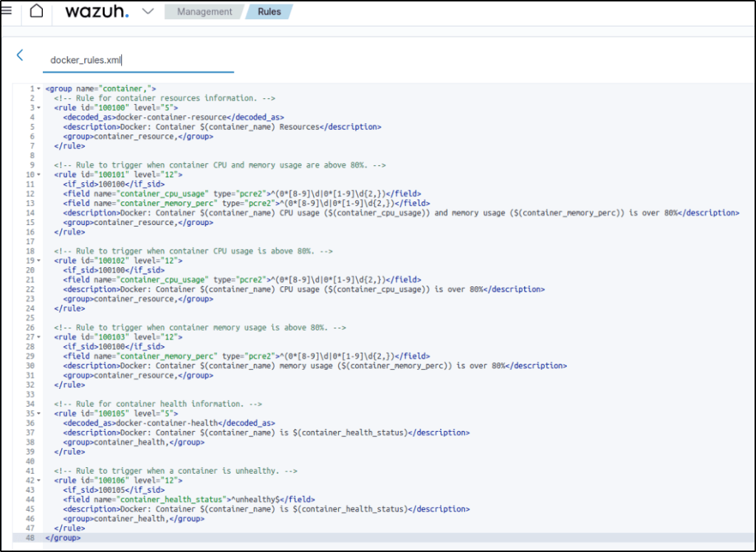Open the hamburger navigation menu

pos(7,11)
